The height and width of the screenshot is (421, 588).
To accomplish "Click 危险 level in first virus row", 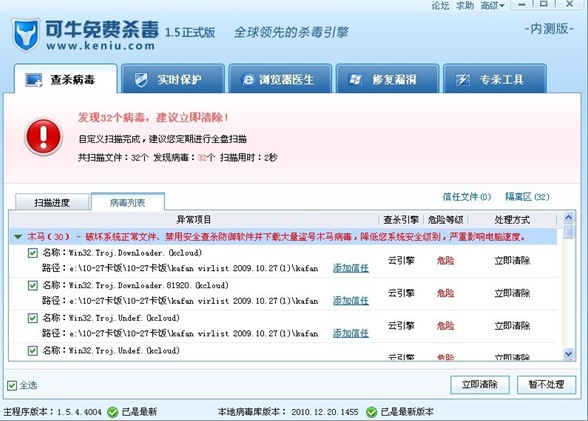I will tap(446, 261).
